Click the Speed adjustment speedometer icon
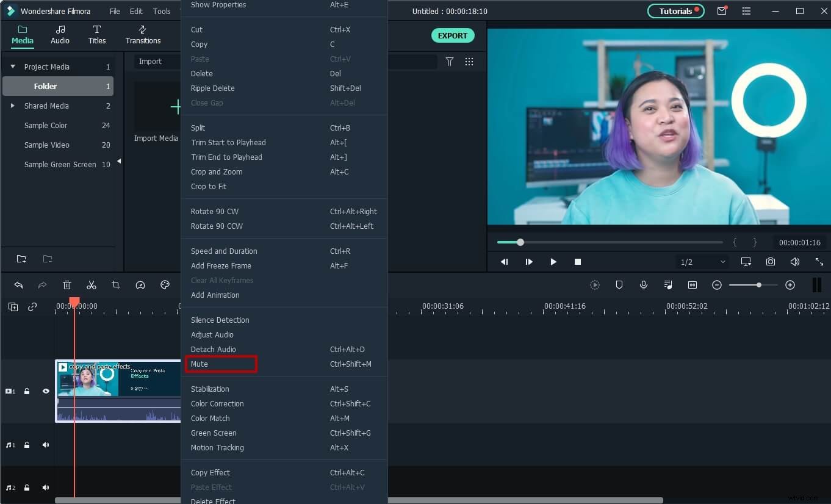Image resolution: width=831 pixels, height=504 pixels. [x=140, y=285]
